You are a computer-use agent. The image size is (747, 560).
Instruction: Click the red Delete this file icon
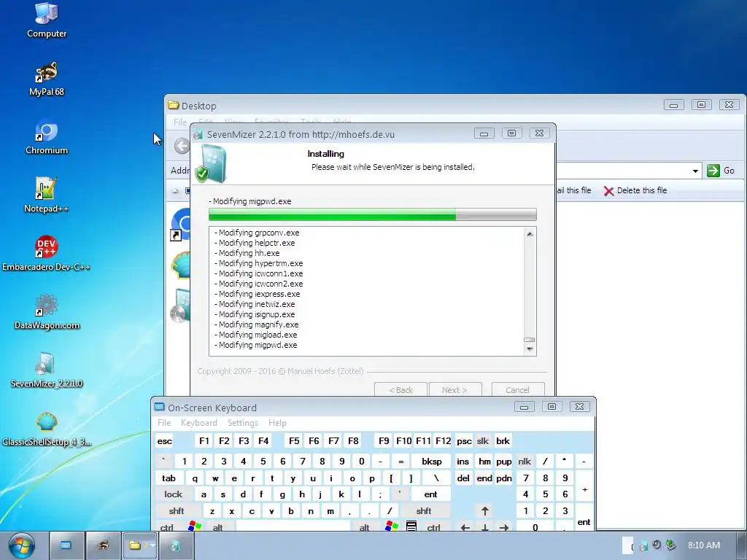coord(608,191)
